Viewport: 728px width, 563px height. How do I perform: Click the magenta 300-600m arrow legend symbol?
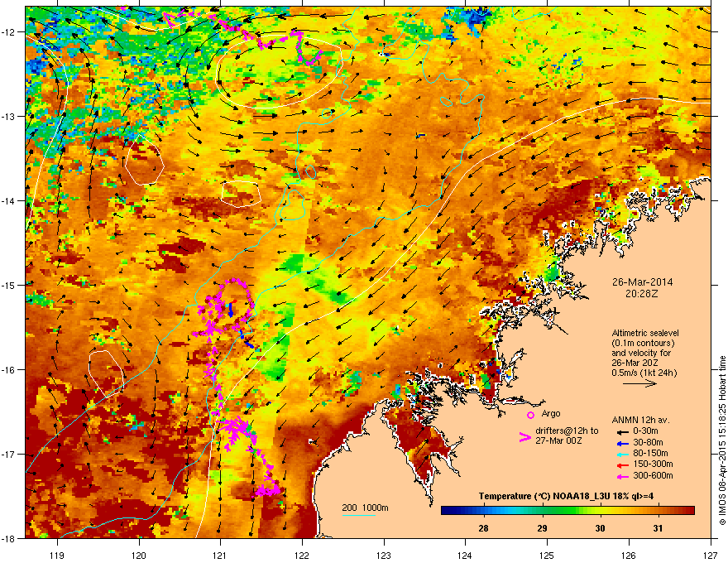coord(621,476)
